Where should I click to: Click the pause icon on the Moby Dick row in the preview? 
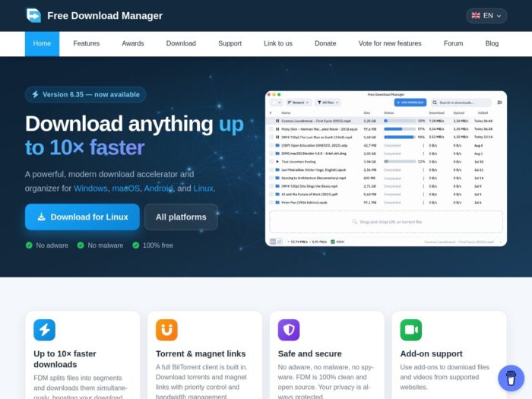click(277, 129)
